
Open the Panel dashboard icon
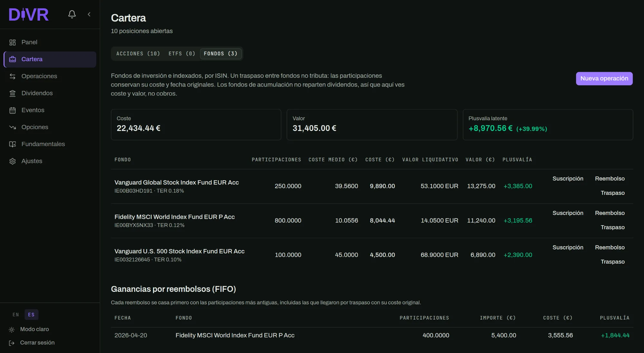tap(13, 42)
